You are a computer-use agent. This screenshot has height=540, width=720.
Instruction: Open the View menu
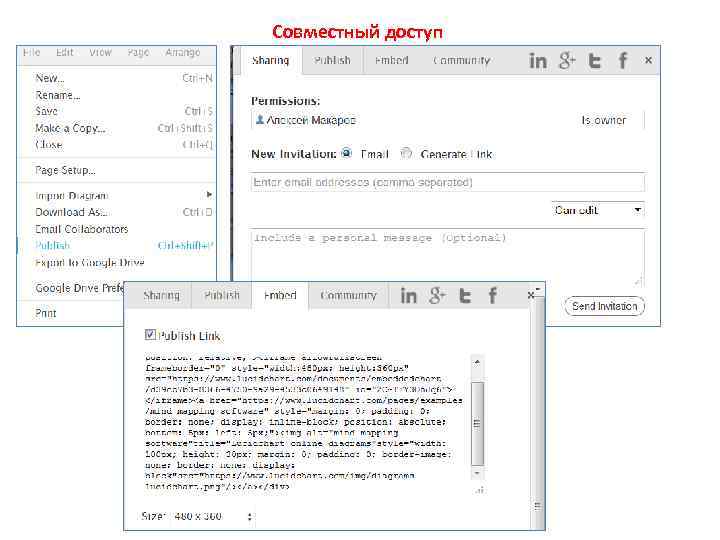[x=101, y=52]
